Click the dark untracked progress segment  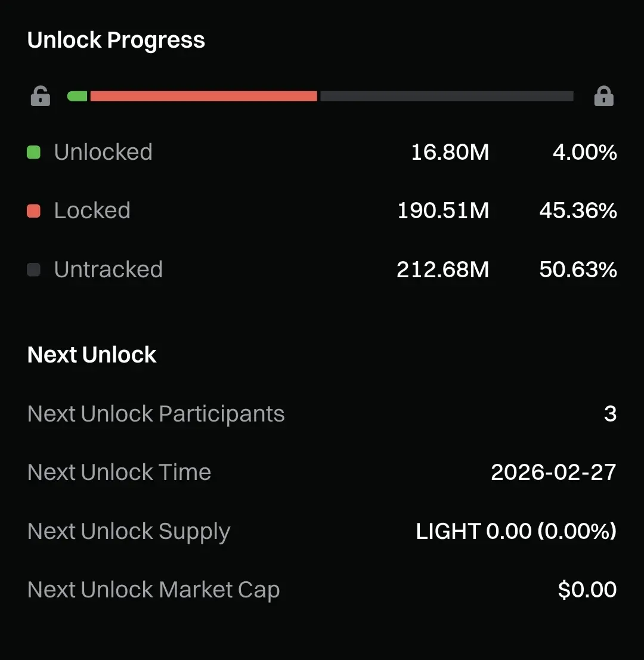(447, 96)
